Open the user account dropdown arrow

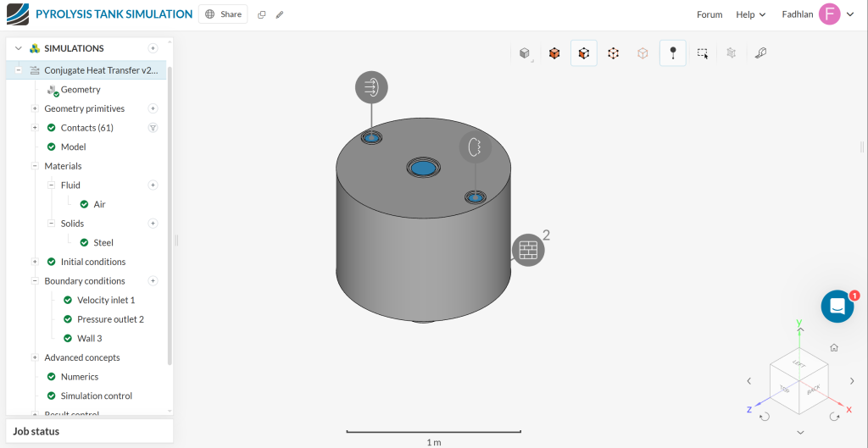click(x=850, y=14)
